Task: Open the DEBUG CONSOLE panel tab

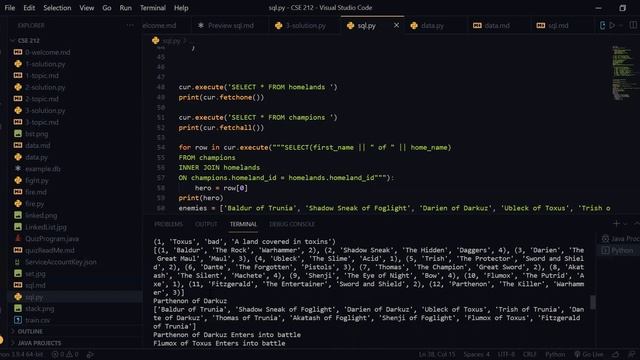Action: pyautogui.click(x=292, y=224)
